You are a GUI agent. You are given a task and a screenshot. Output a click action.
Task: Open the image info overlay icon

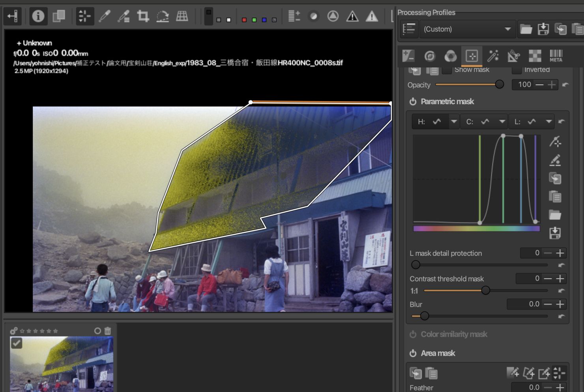(38, 16)
